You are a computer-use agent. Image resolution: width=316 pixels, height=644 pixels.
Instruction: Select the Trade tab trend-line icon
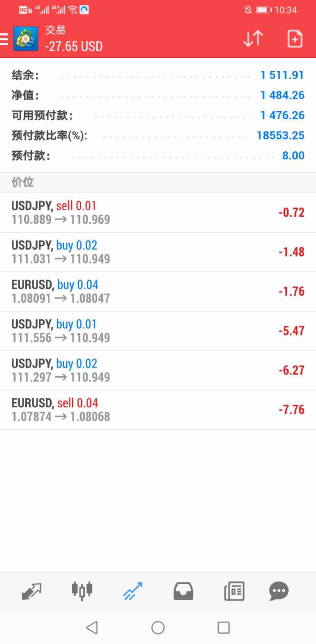(x=133, y=591)
